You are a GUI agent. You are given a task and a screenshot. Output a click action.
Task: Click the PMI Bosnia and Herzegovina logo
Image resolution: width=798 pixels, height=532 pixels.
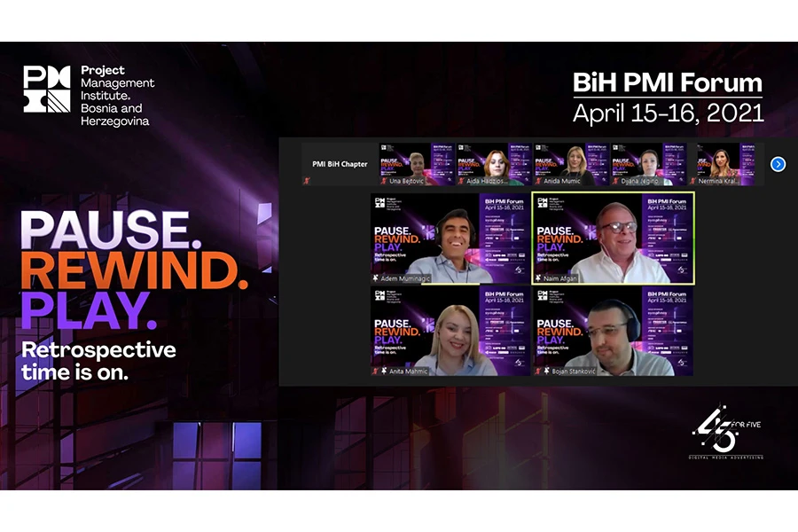89,95
